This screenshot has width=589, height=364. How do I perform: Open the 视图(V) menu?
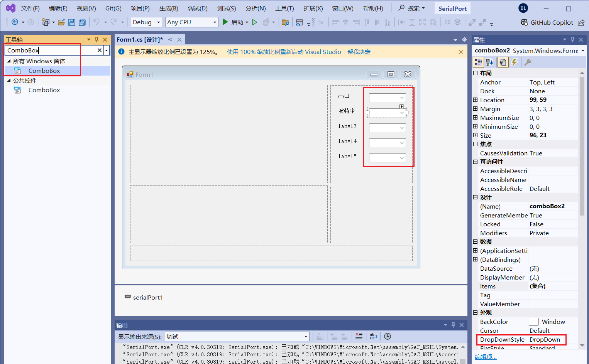click(86, 8)
